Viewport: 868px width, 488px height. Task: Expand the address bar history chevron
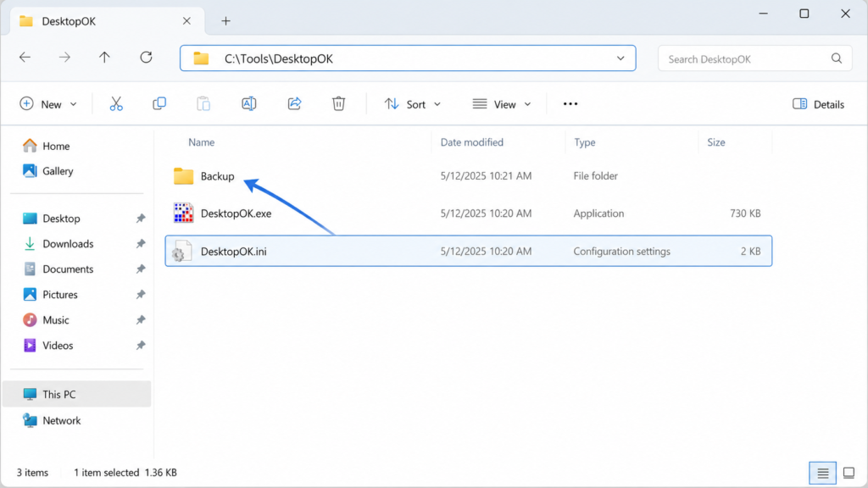pos(620,58)
